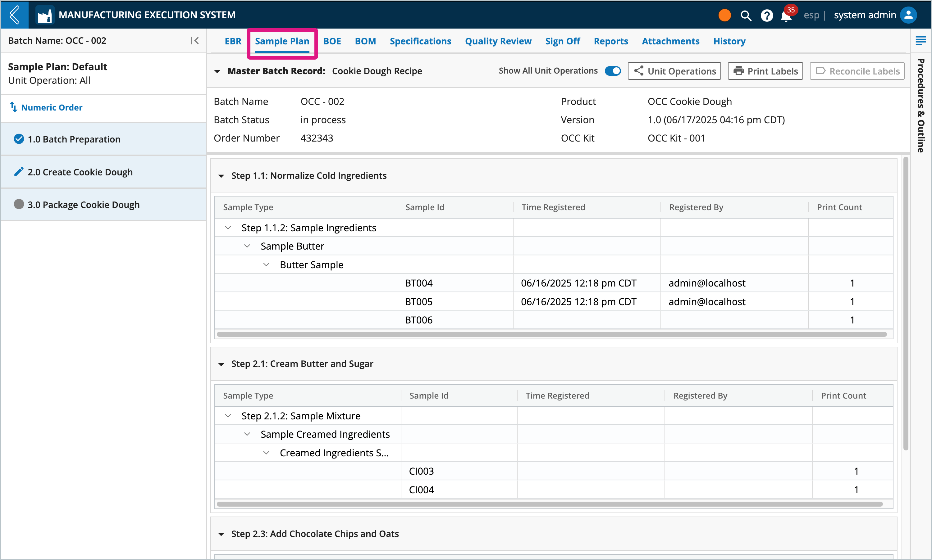Click the pencil icon on Create Cookie Dough
This screenshot has width=932, height=560.
(19, 172)
